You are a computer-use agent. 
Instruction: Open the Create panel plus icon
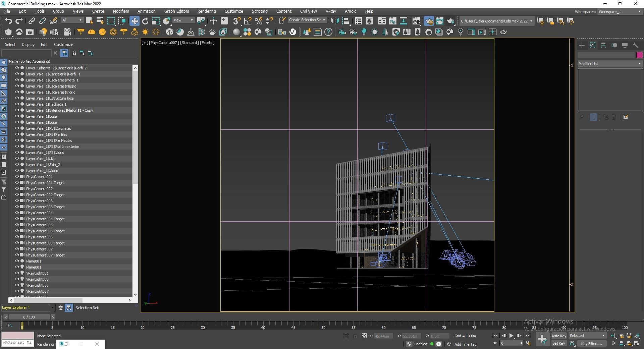coord(582,45)
